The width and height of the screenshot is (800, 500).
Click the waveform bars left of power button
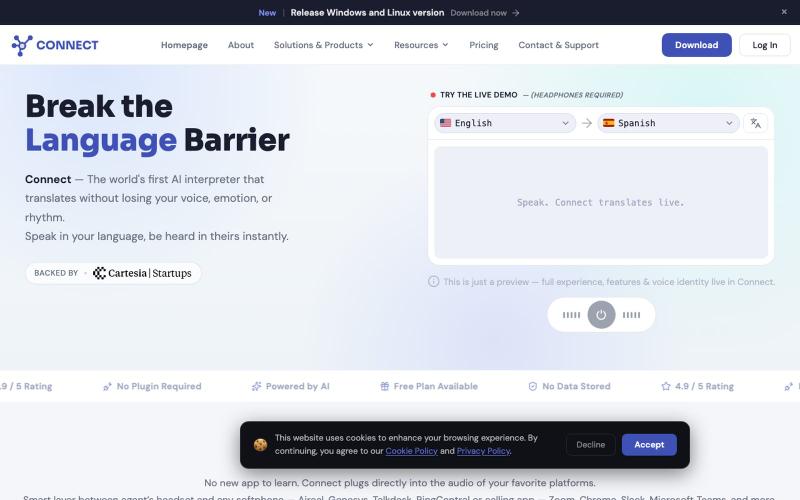pyautogui.click(x=571, y=315)
